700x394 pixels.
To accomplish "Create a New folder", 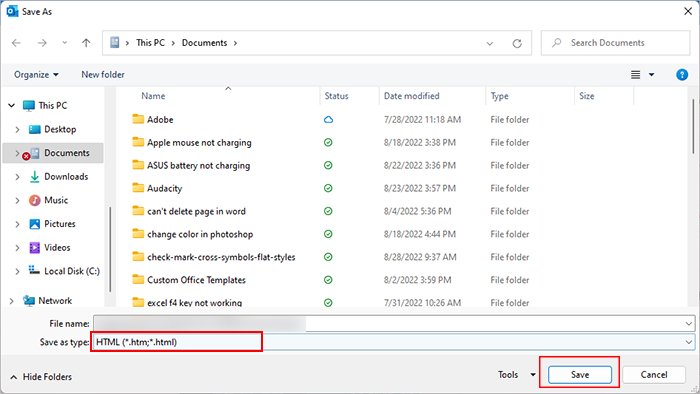I will (x=103, y=75).
